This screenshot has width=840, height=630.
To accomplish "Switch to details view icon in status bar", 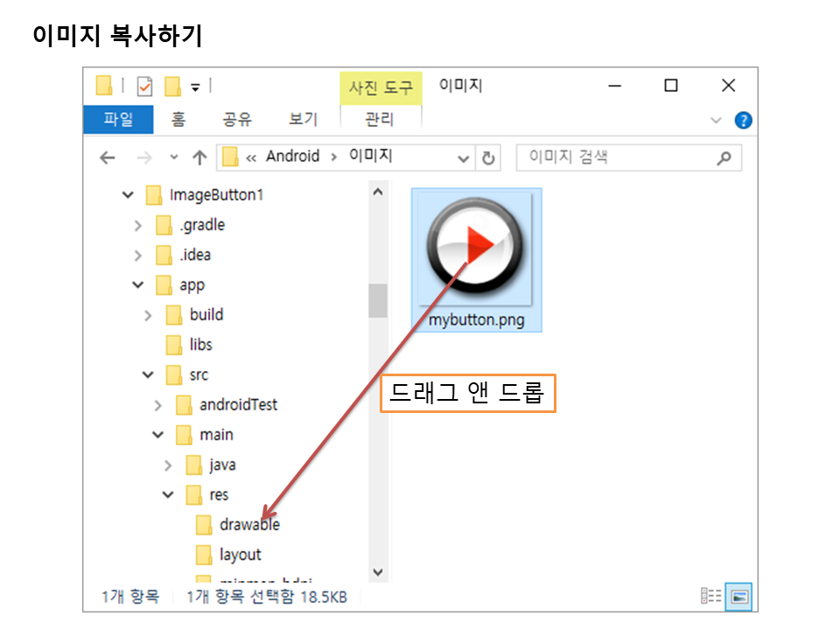I will pyautogui.click(x=710, y=597).
